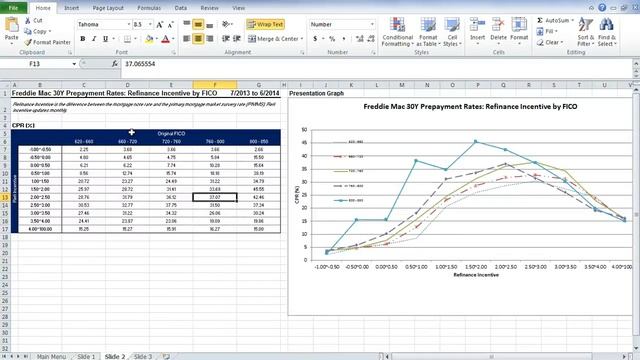Toggle bottom vertical alignment
The width and height of the screenshot is (640, 360).
[209, 24]
